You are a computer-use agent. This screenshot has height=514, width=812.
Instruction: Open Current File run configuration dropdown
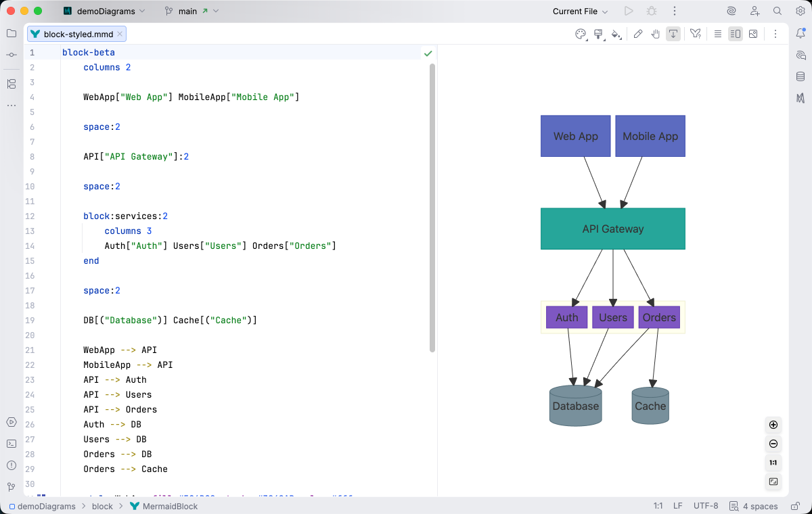(580, 11)
